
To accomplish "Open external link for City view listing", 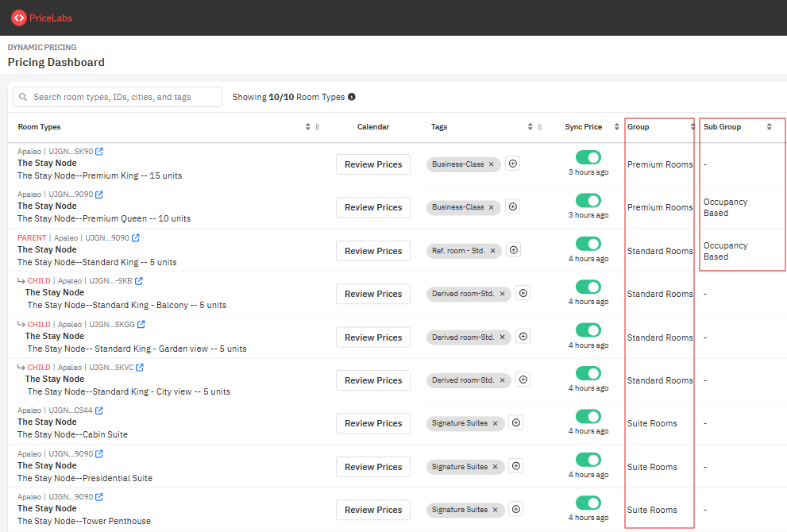I will 140,368.
